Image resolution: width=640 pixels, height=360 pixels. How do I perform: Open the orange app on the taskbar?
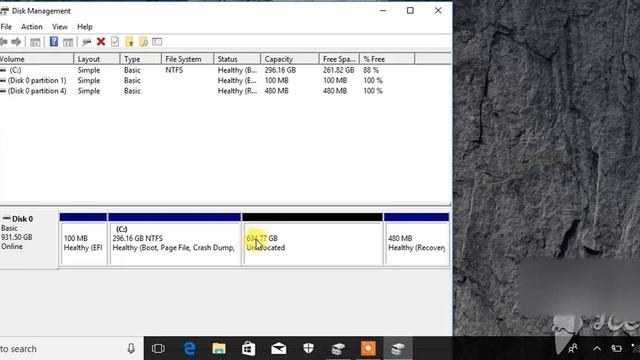pos(368,349)
